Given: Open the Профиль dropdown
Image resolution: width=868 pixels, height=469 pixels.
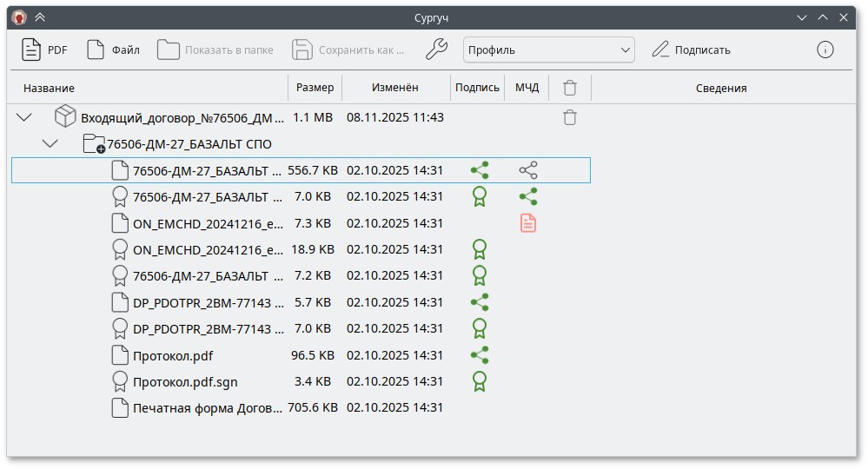Looking at the screenshot, I should 549,50.
